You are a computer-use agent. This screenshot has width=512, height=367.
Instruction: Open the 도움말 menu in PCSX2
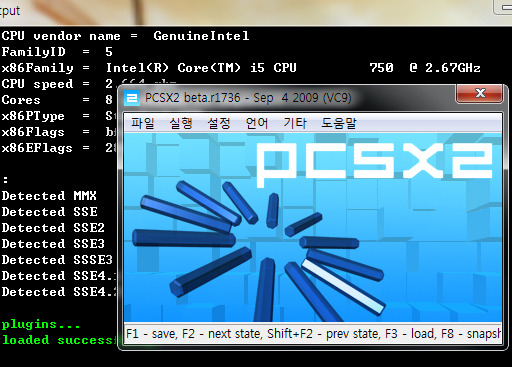tap(338, 123)
